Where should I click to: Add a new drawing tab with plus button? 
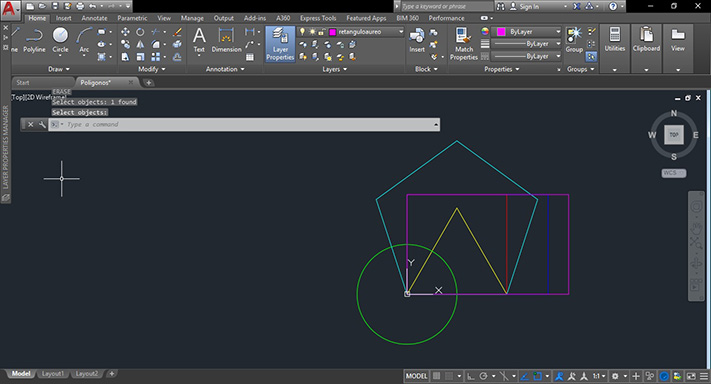point(148,83)
